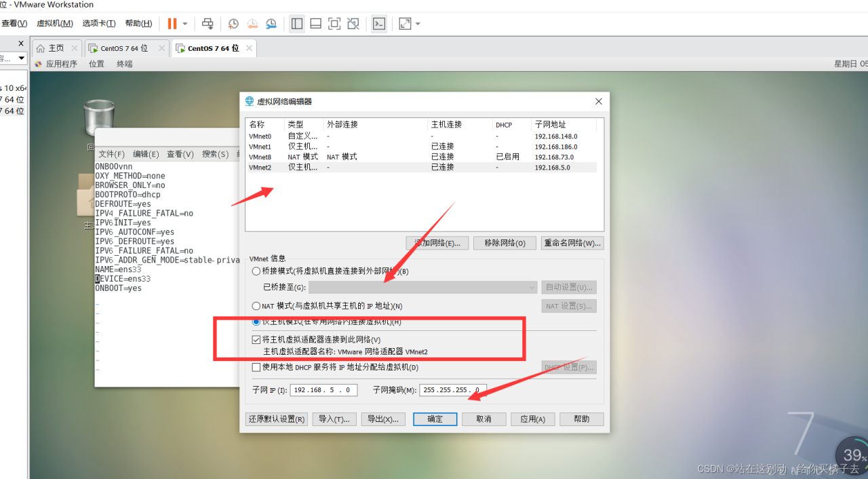Viewport: 868px width, 479px height.
Task: Open the 查看(V) menu in VMware
Action: click(14, 23)
